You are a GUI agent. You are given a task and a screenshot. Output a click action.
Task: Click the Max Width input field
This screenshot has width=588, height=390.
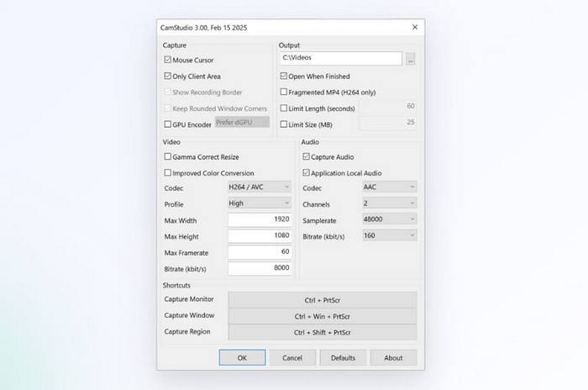tap(260, 220)
